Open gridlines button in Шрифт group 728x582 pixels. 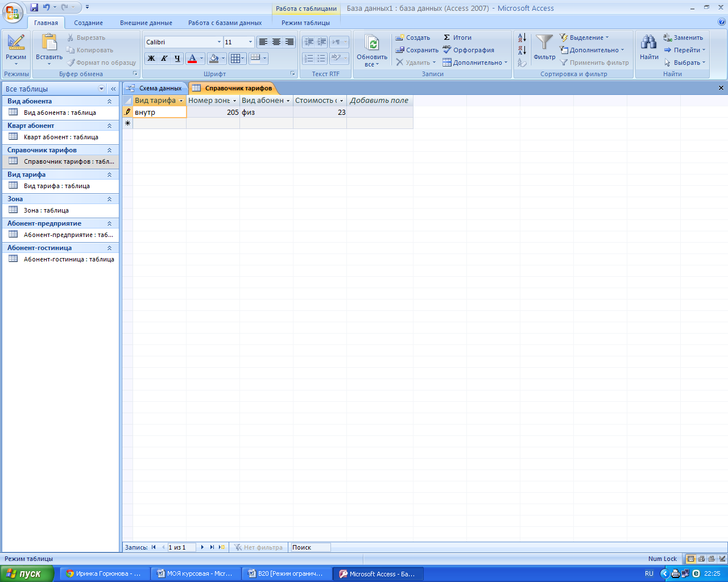(x=237, y=58)
